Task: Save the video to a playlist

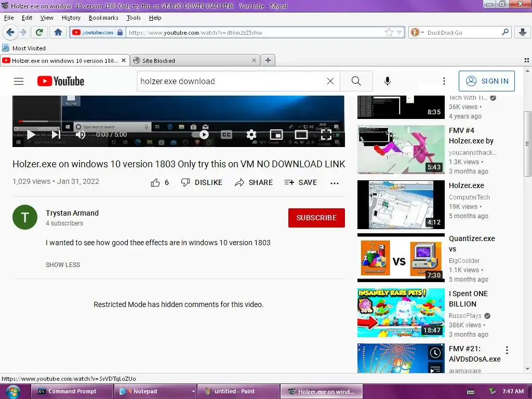Action: (301, 182)
